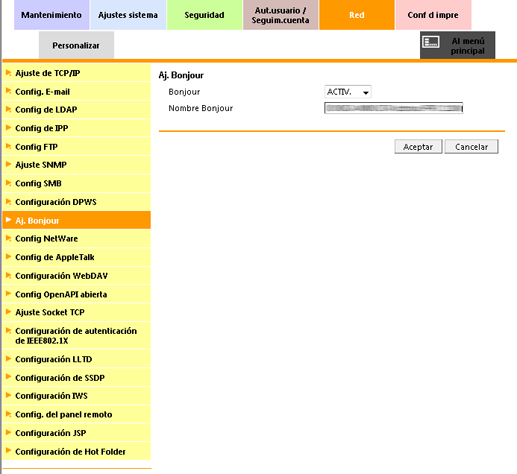Open Ajuste de TCP/IP in sidebar

point(76,73)
